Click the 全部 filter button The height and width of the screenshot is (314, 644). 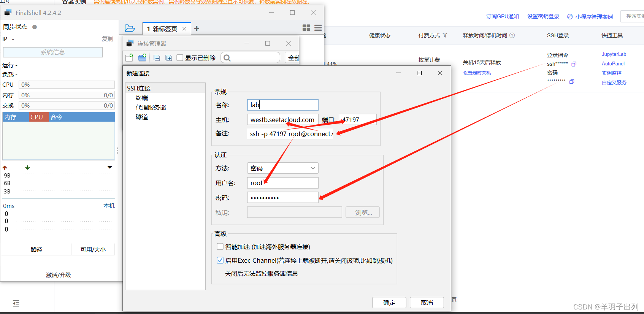[x=292, y=58]
